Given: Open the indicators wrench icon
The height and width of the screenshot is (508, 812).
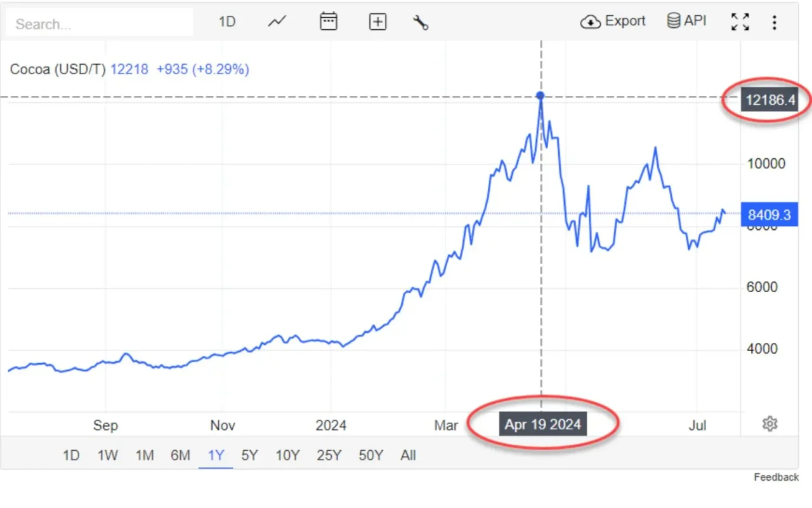Looking at the screenshot, I should tap(421, 22).
